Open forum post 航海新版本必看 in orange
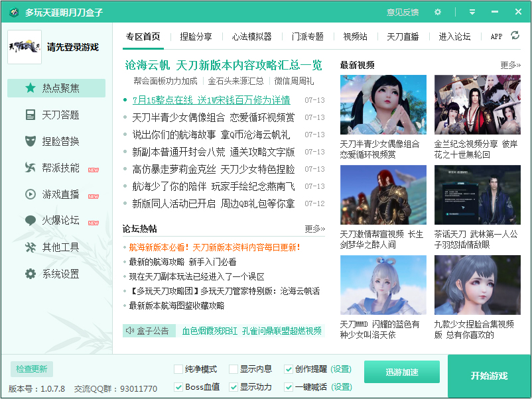 [x=214, y=247]
